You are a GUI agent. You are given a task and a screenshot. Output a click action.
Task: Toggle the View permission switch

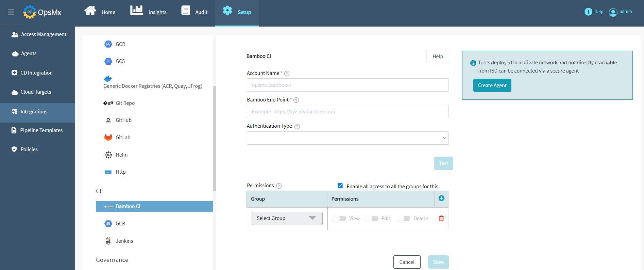coord(339,219)
